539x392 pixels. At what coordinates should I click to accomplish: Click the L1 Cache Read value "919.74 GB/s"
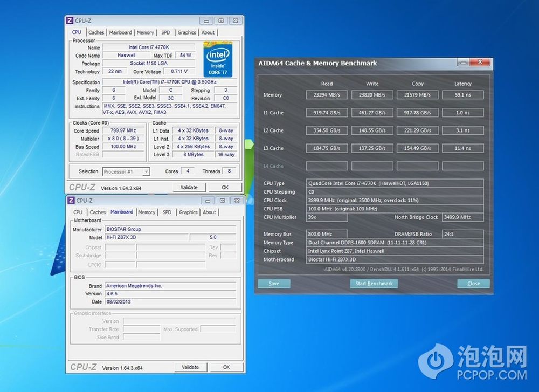click(327, 113)
